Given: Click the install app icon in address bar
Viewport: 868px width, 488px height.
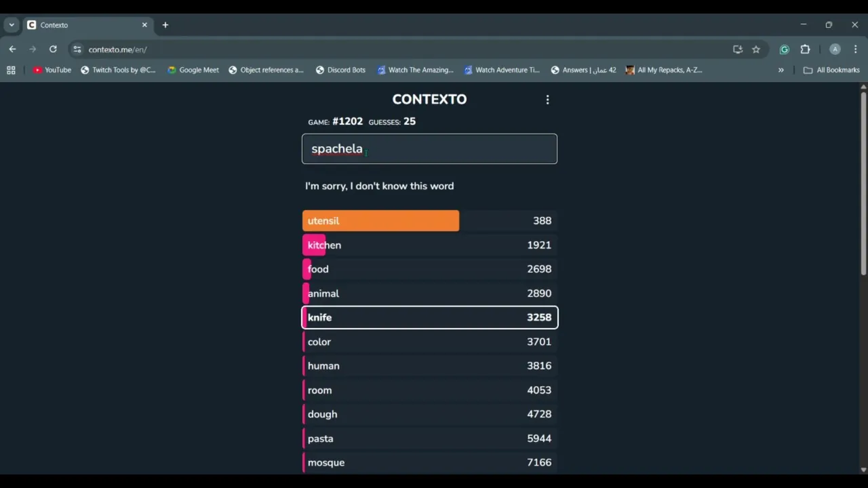Looking at the screenshot, I should click(738, 49).
